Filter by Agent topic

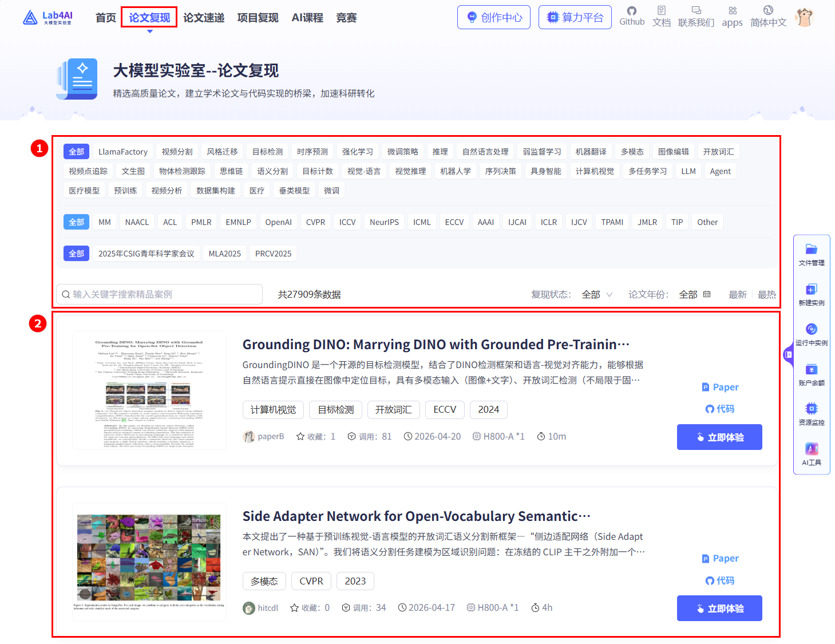pos(721,171)
